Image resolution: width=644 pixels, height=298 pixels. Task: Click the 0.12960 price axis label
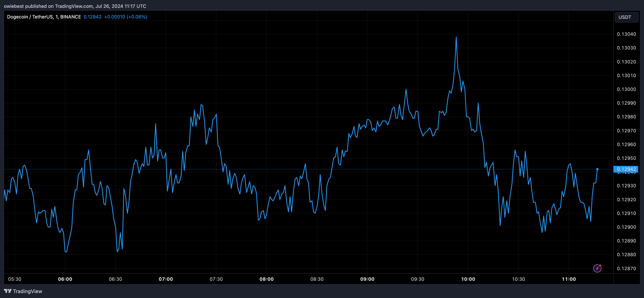pyautogui.click(x=627, y=144)
